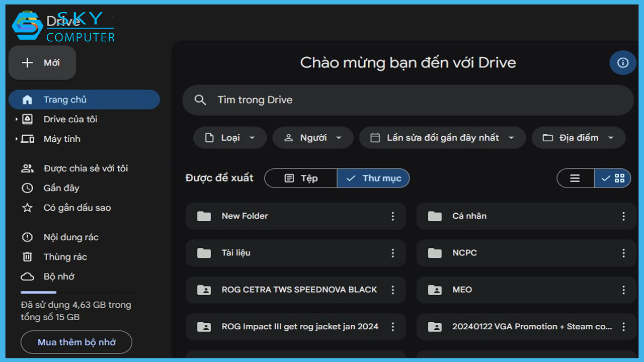Click Đã sử dụng 4,63 GB storage text
Image resolution: width=644 pixels, height=362 pixels.
tap(76, 311)
